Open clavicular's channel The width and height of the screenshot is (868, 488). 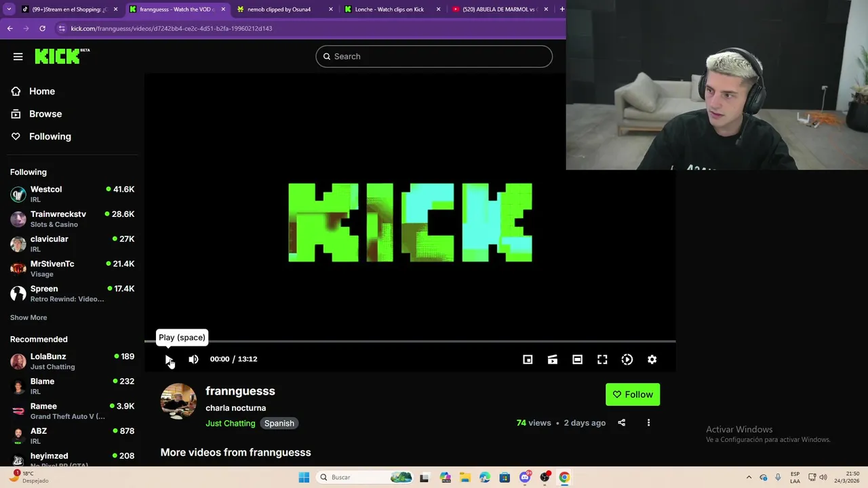(73, 244)
